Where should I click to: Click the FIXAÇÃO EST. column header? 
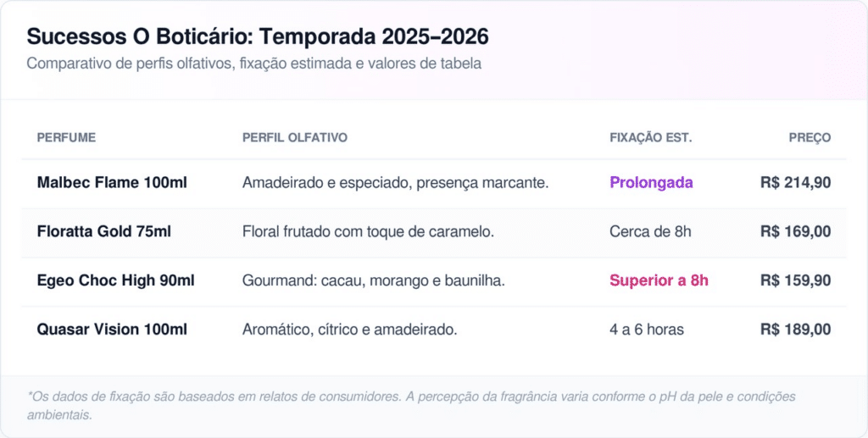coord(650,137)
